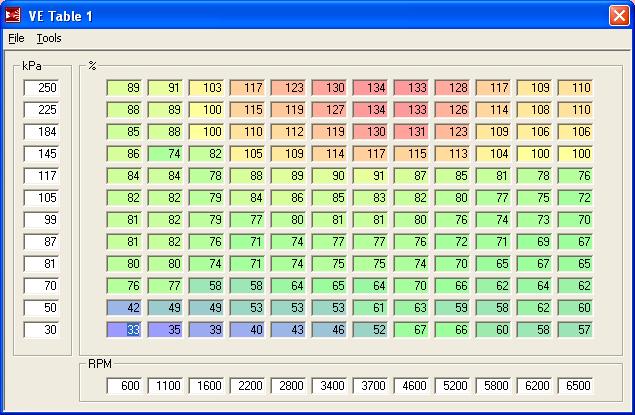635x415 pixels.
Task: Click the 184 kPa load bin field
Action: [x=42, y=132]
